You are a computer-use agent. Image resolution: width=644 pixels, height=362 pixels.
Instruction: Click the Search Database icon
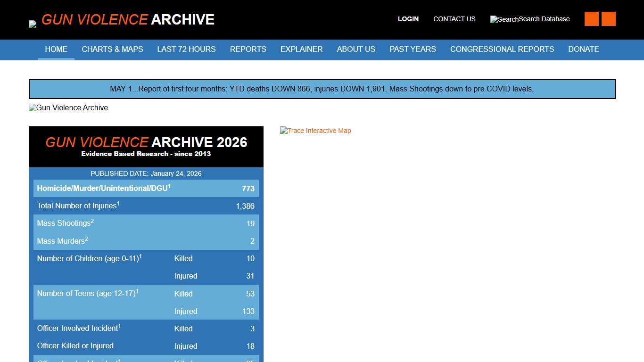coord(495,19)
